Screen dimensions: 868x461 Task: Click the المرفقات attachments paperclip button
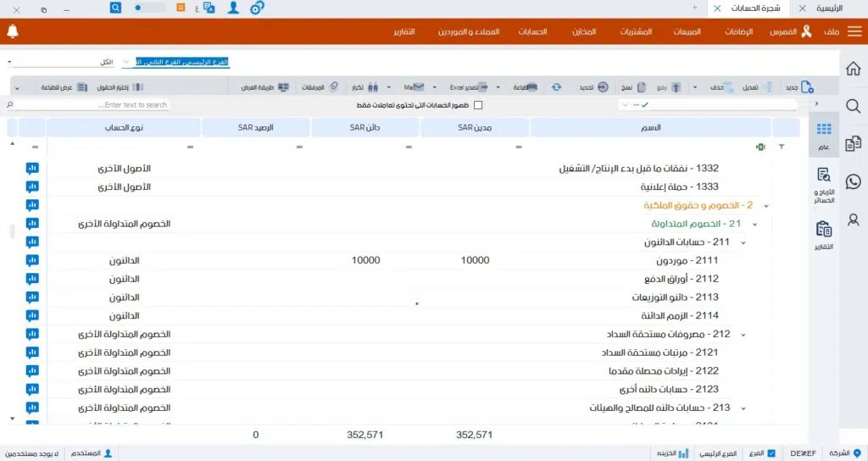(x=320, y=87)
